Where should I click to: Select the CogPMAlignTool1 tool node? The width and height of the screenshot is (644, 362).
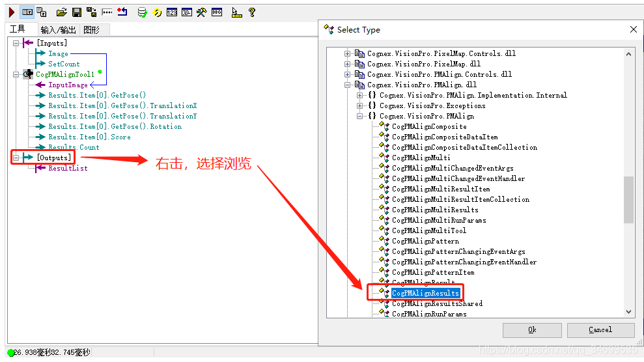pos(65,74)
